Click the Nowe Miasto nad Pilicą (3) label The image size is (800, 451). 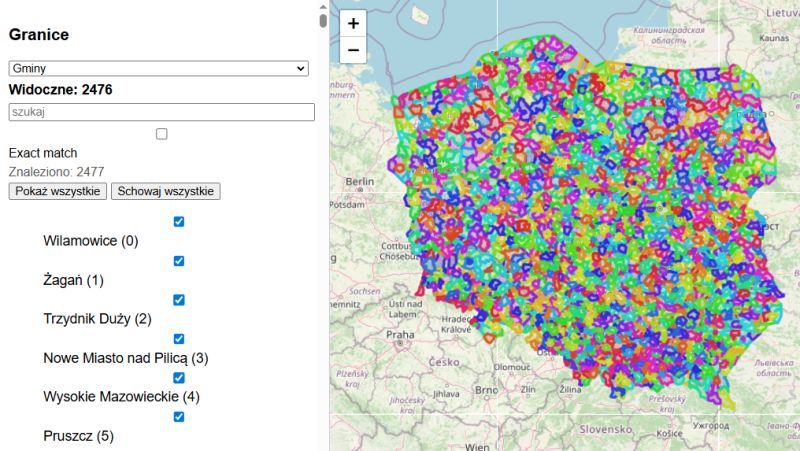[x=126, y=358]
